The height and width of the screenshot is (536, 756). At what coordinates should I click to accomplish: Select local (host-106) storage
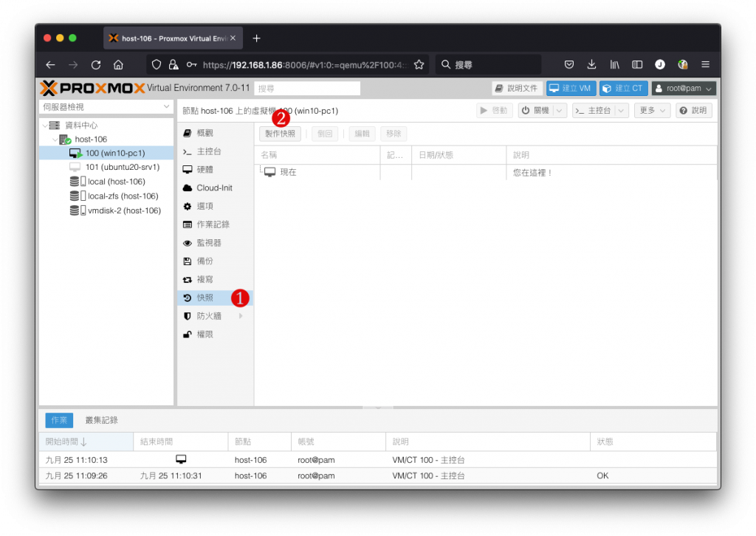pyautogui.click(x=106, y=182)
